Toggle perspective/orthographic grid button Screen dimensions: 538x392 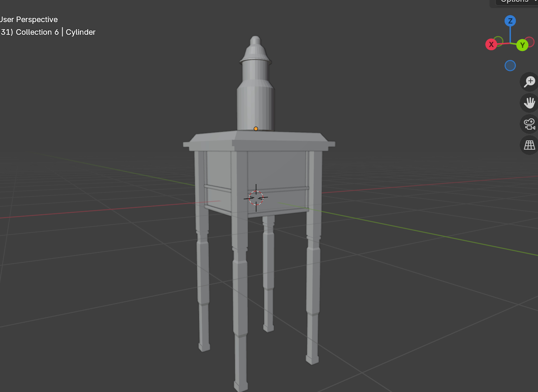click(x=529, y=145)
